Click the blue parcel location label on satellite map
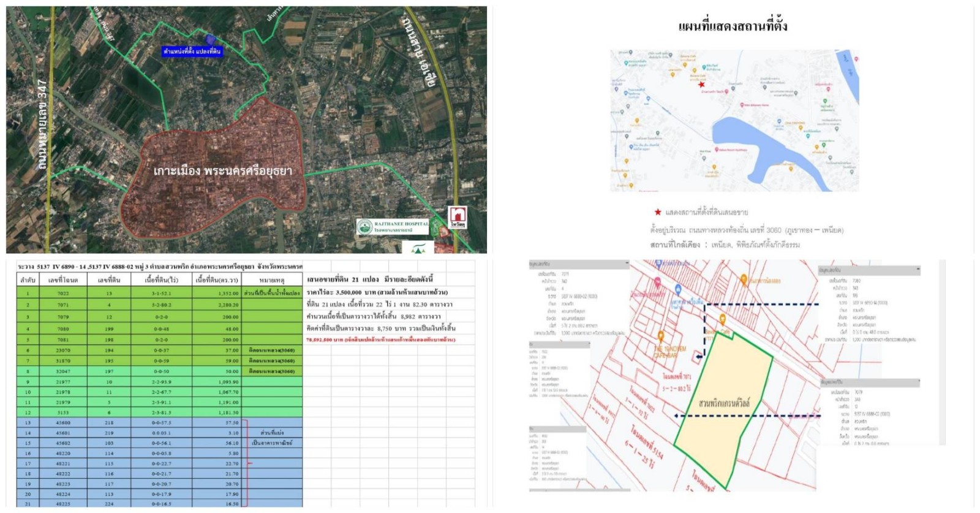Image resolution: width=980 pixels, height=513 pixels. (192, 51)
